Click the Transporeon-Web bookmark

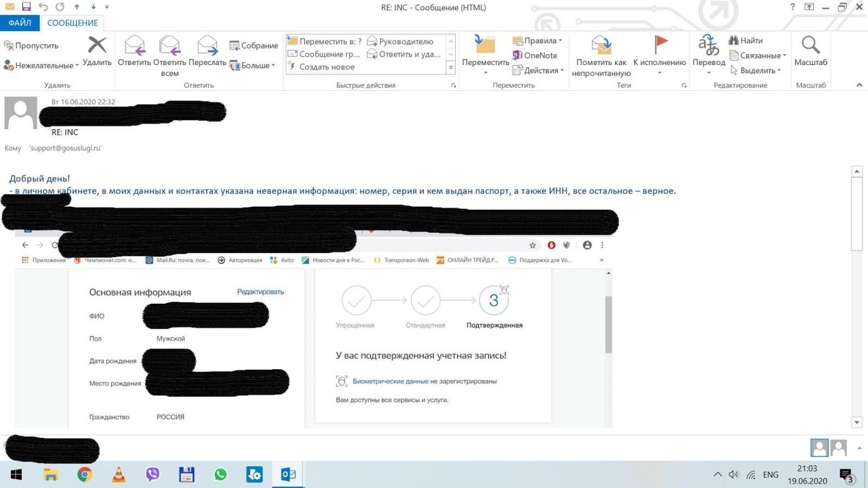pos(401,260)
